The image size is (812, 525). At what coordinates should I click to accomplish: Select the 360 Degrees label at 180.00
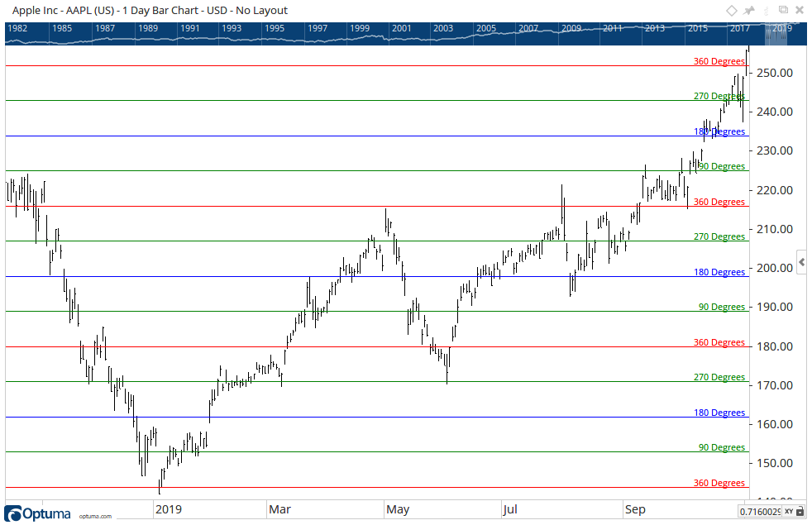tap(719, 342)
